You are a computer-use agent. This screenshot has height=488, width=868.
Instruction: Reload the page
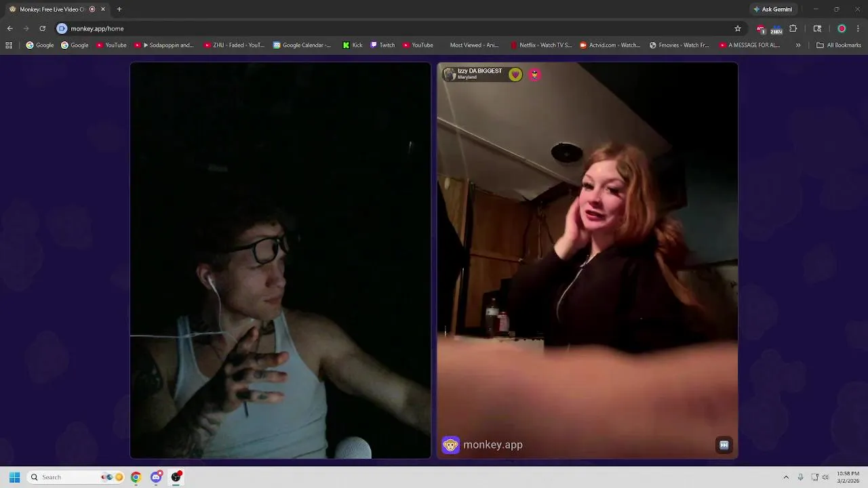(x=42, y=28)
